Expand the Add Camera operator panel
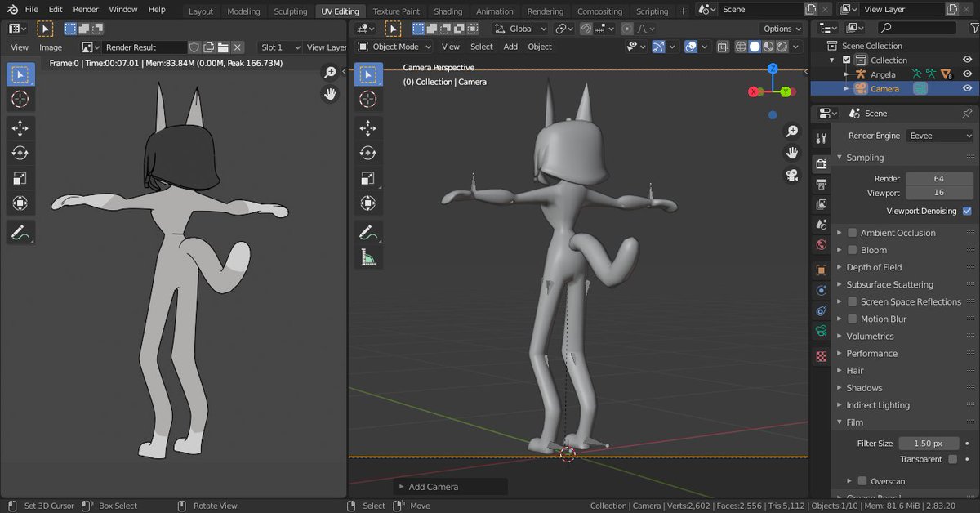Screen dimensions: 980x513 (x=452, y=487)
